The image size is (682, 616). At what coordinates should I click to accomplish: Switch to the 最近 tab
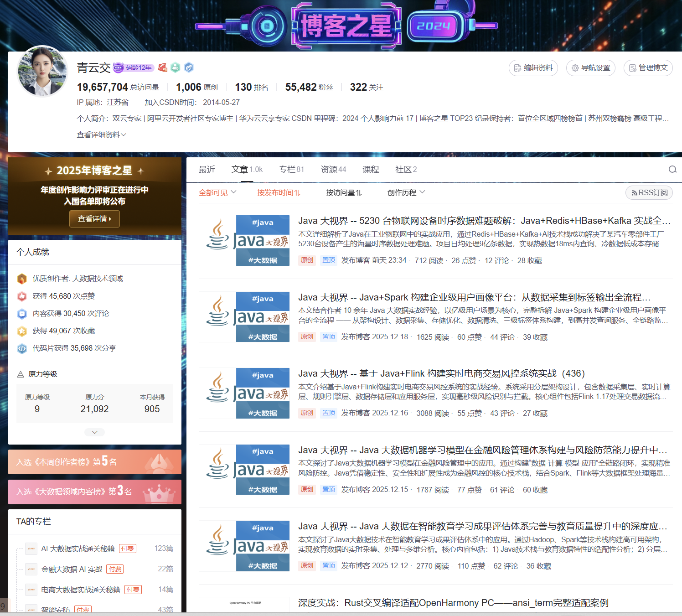click(x=207, y=170)
